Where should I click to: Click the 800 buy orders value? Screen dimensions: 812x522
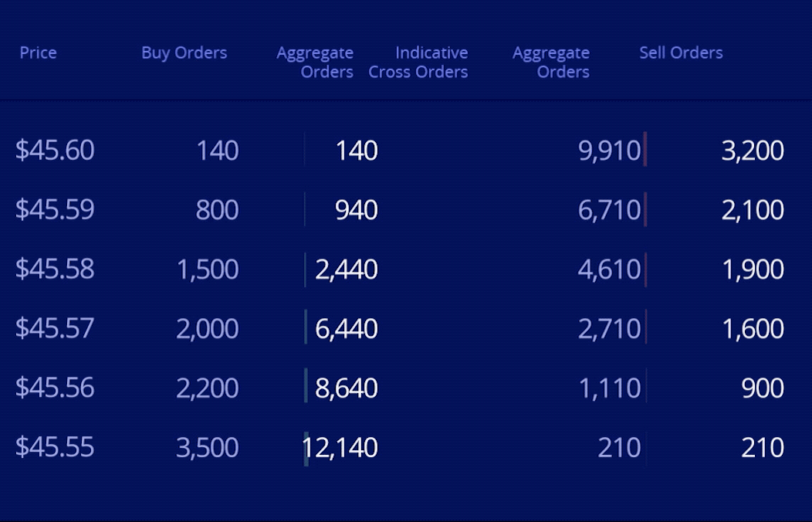click(x=217, y=210)
